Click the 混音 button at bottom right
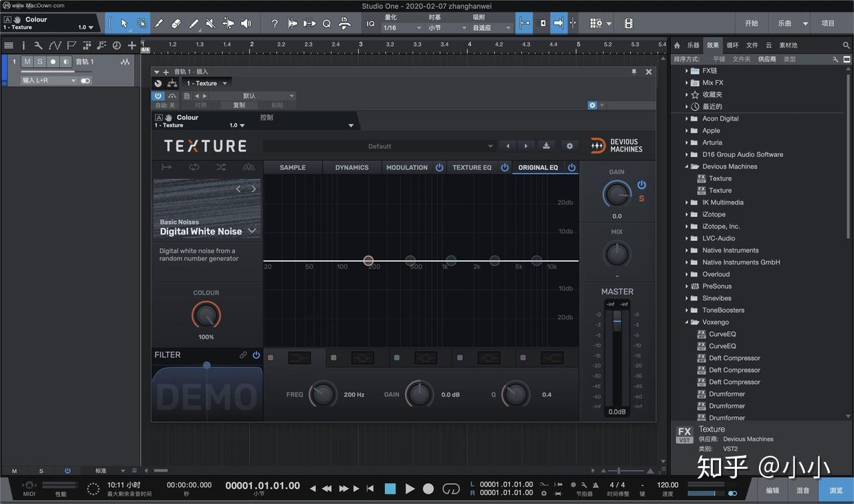Viewport: 854px width, 504px height. click(803, 490)
